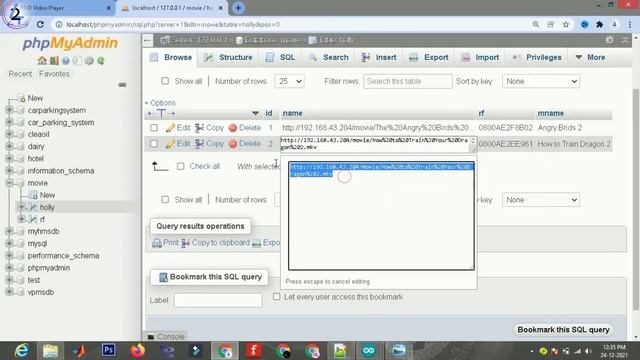Toggle bottom Show all checkbox
This screenshot has height=360, width=640.
165,200
